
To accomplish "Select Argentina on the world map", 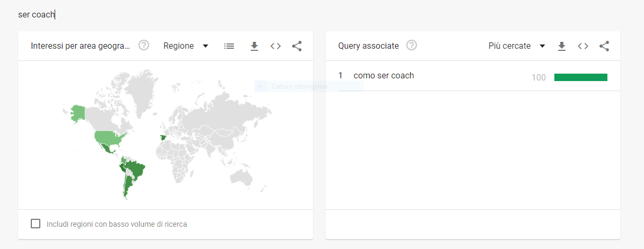I will tap(126, 186).
